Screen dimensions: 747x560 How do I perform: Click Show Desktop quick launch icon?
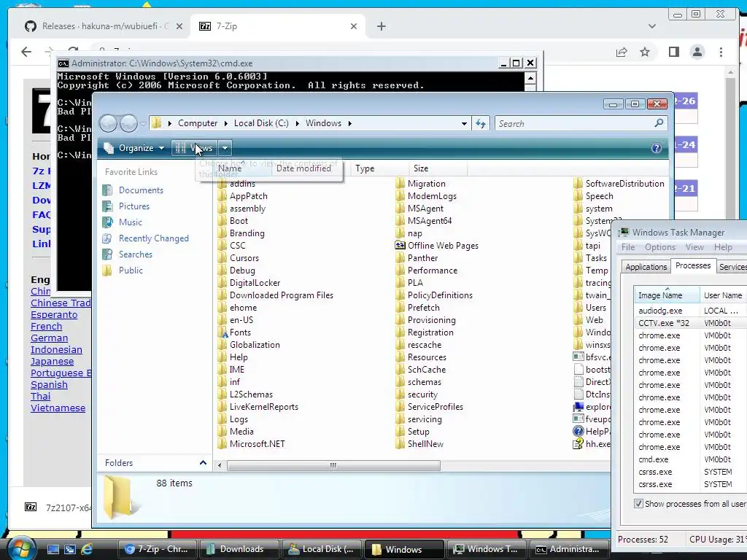coord(53,549)
